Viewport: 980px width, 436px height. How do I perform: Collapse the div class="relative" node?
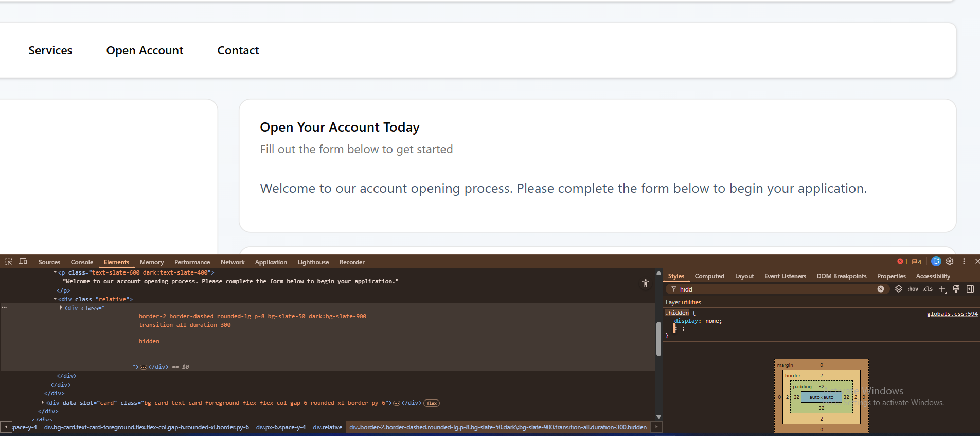pos(55,299)
